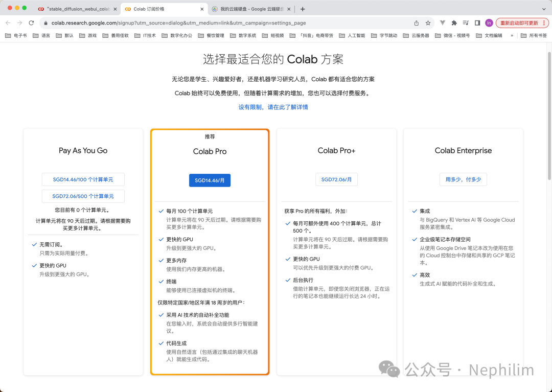
Task: Reload the Colab pricing page
Action: [x=31, y=23]
